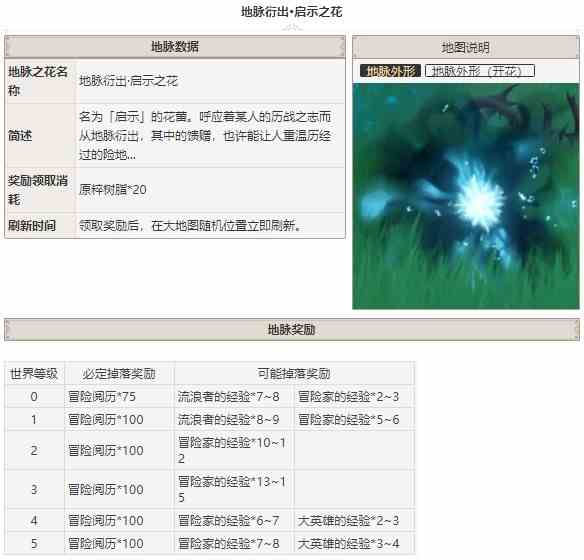This screenshot has height=560, width=584.
Task: Click 冒险家的经验*10~12 reward entry
Action: click(232, 450)
